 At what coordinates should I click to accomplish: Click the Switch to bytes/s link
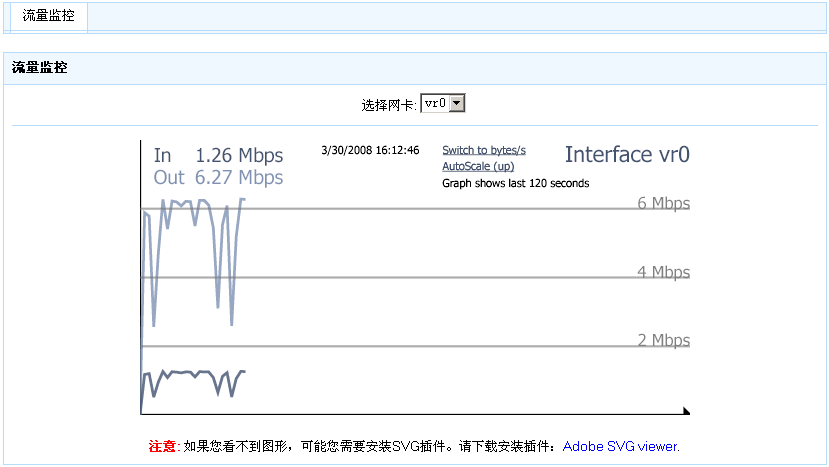(x=484, y=150)
